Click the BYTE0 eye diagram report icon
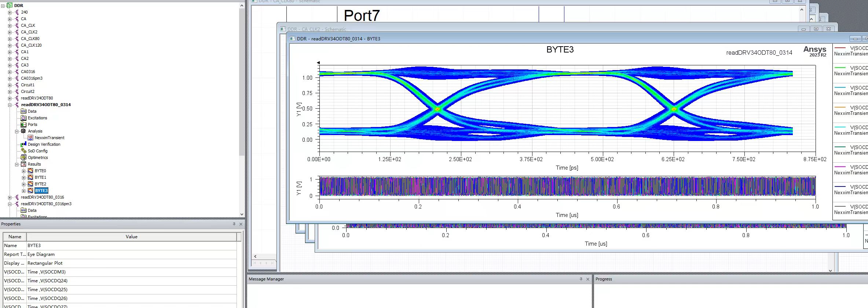 point(30,171)
